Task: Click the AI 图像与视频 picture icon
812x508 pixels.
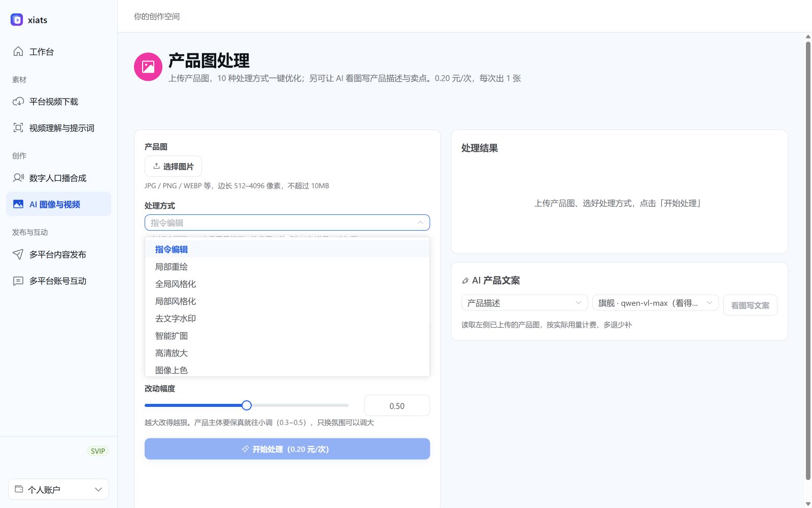Action: pos(18,204)
